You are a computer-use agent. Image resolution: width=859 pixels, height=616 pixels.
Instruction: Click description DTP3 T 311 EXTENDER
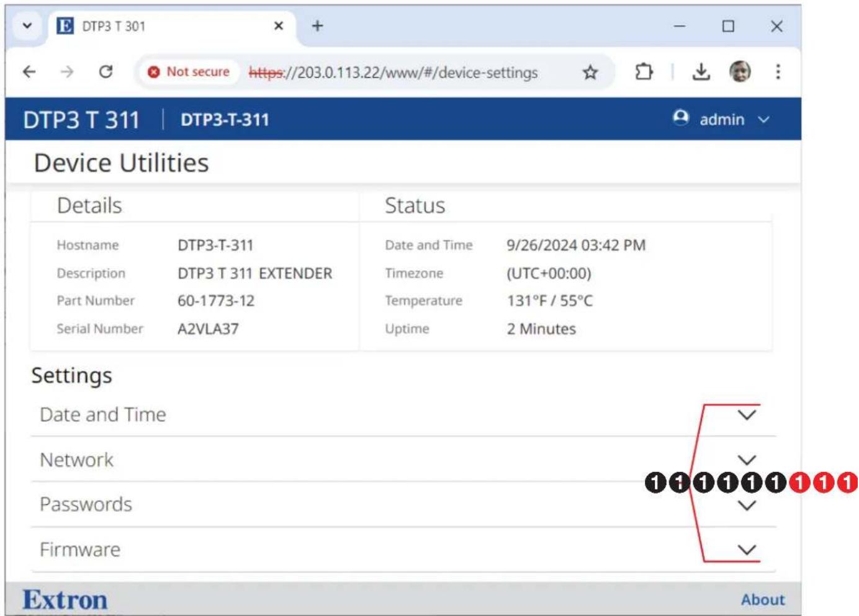point(255,274)
